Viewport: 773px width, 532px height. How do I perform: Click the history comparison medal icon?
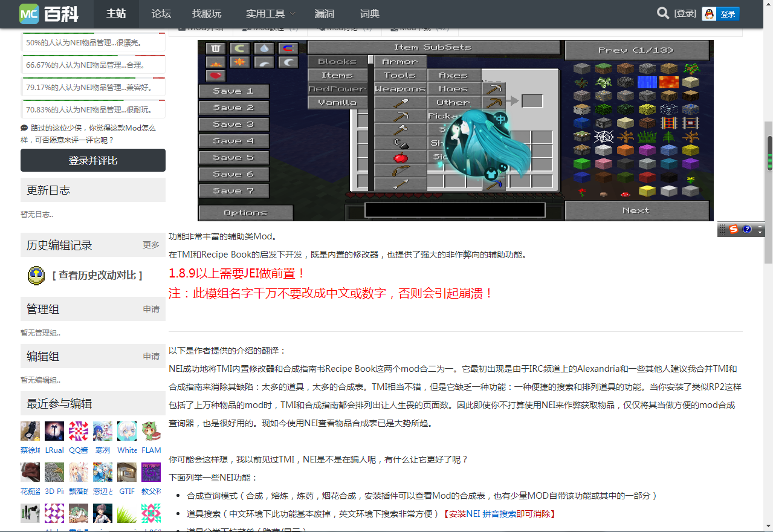coord(36,275)
